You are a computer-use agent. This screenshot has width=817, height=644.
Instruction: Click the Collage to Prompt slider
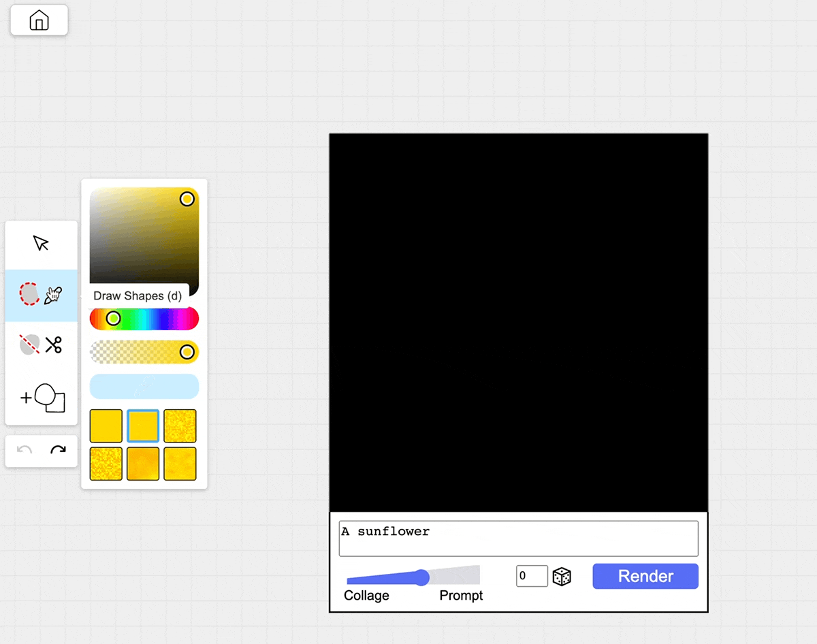(x=413, y=577)
